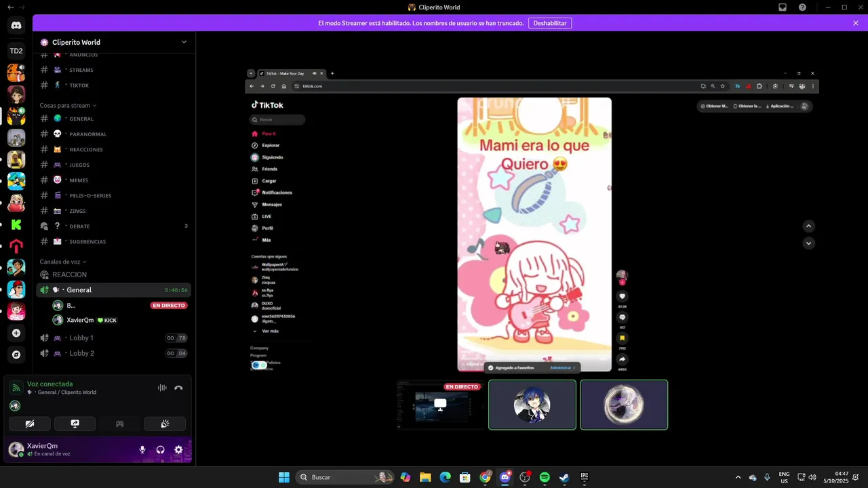Open the Help question mark icon

802,7
